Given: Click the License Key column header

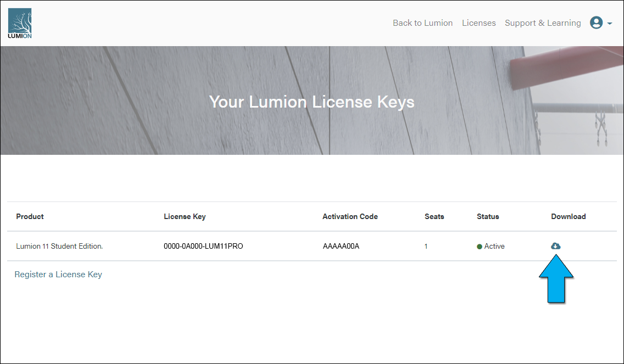Looking at the screenshot, I should [185, 216].
